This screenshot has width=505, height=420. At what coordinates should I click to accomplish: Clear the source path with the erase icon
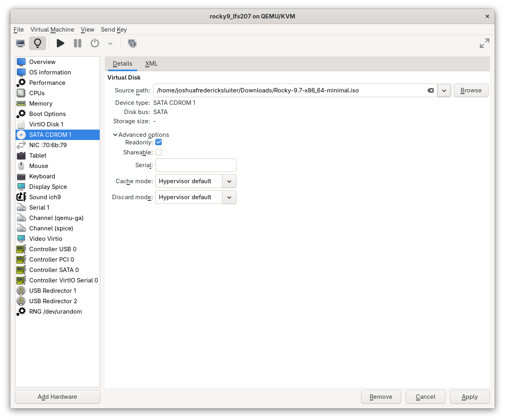tap(431, 90)
